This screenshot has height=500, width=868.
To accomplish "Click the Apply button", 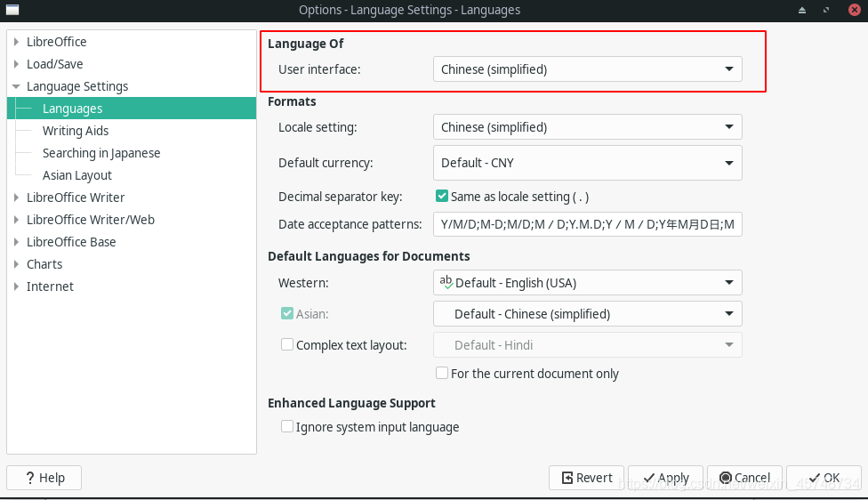I will point(665,478).
